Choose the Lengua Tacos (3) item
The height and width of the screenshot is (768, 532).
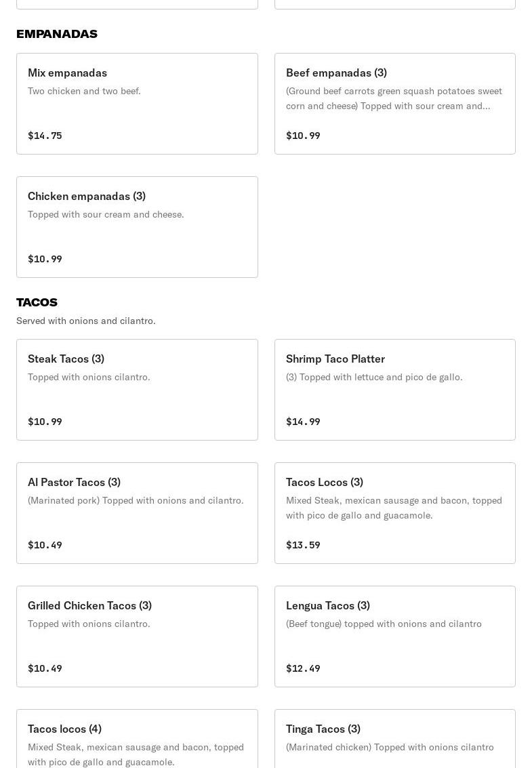coord(394,636)
